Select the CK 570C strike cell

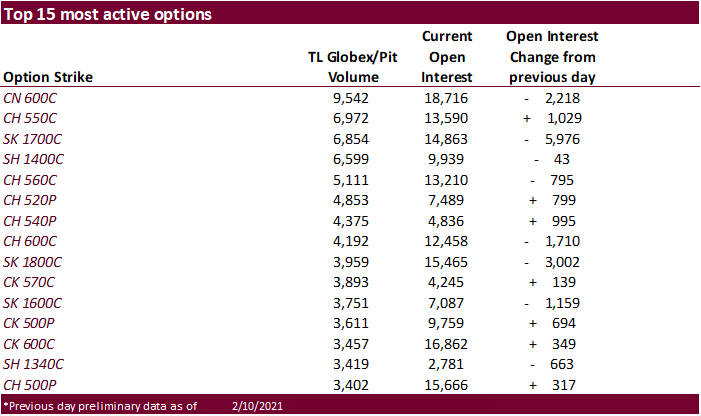(x=31, y=280)
